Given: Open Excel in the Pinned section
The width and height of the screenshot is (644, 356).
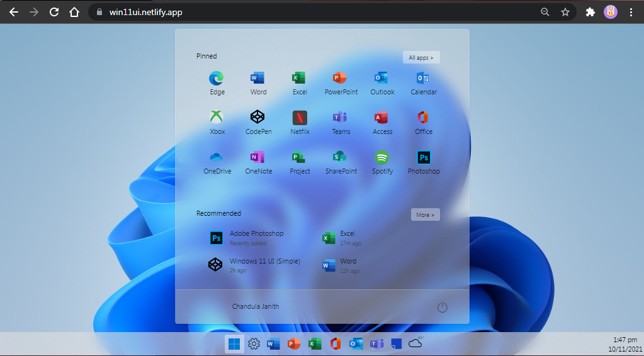Looking at the screenshot, I should 300,84.
